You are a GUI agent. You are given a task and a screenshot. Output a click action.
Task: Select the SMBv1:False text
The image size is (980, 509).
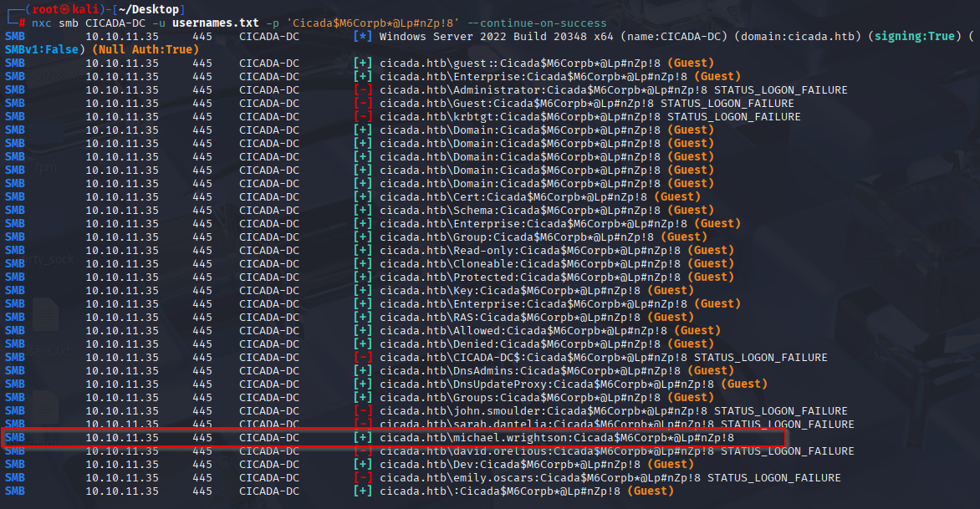point(41,49)
